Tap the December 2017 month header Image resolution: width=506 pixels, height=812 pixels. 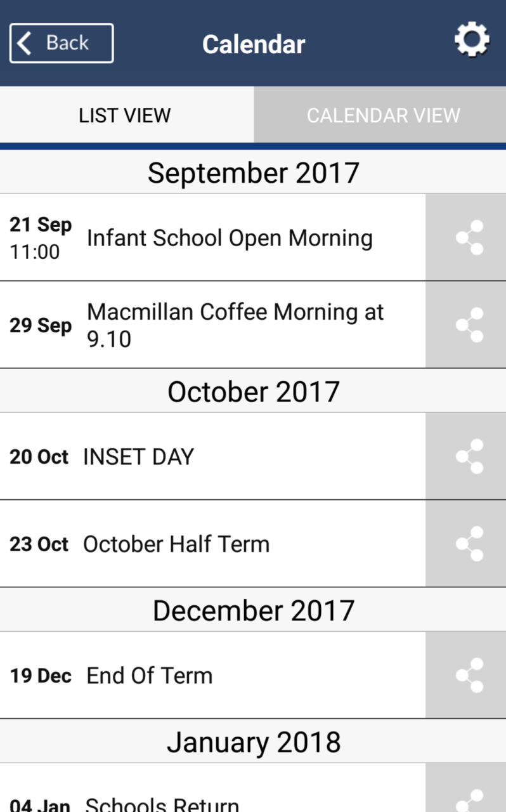[x=253, y=610]
